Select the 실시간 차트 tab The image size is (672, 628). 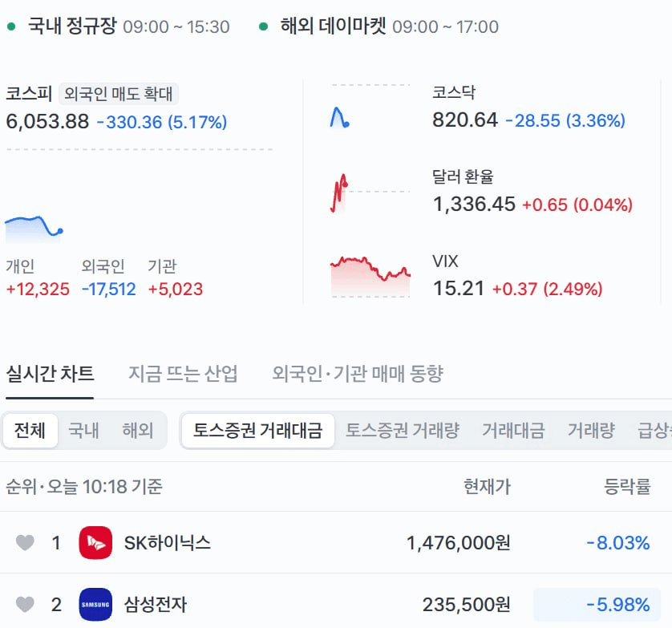click(50, 374)
